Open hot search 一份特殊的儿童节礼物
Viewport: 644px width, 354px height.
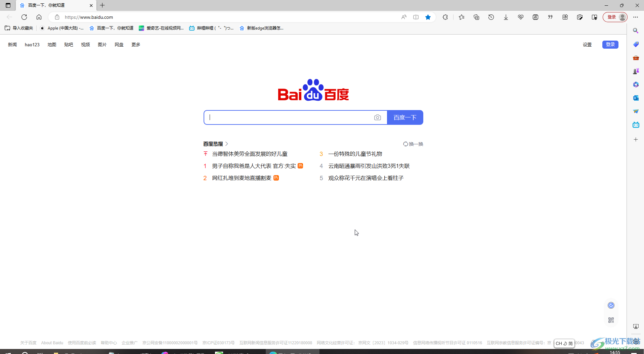pos(355,154)
